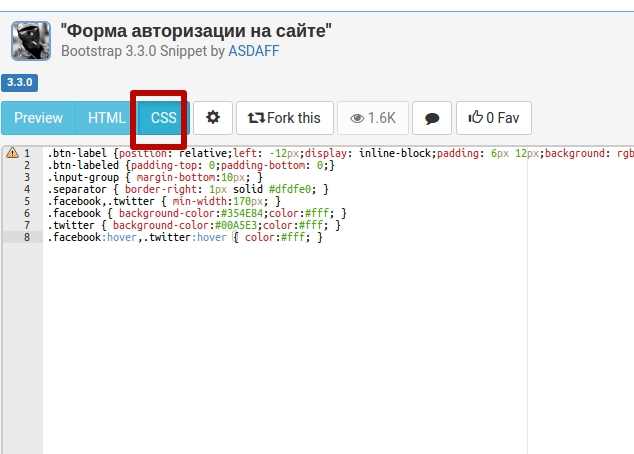This screenshot has width=634, height=454.
Task: Click the .btn-labeled selector on line 2
Action: click(x=83, y=165)
